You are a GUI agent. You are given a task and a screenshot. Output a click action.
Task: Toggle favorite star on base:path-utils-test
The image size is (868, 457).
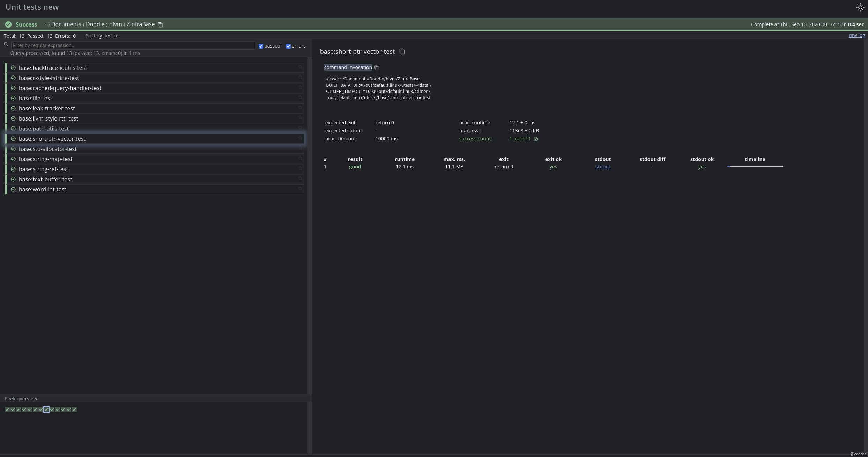pos(300,128)
